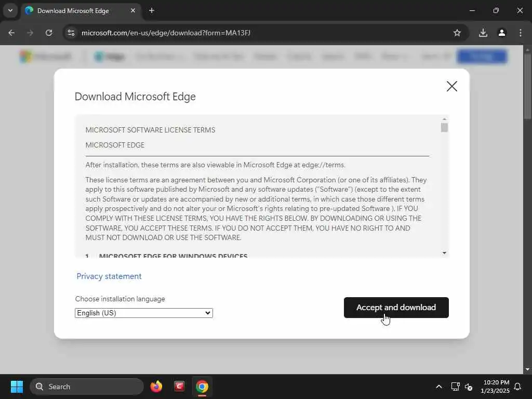
Task: Open the clock showing 10:20 PM
Action: 495,387
